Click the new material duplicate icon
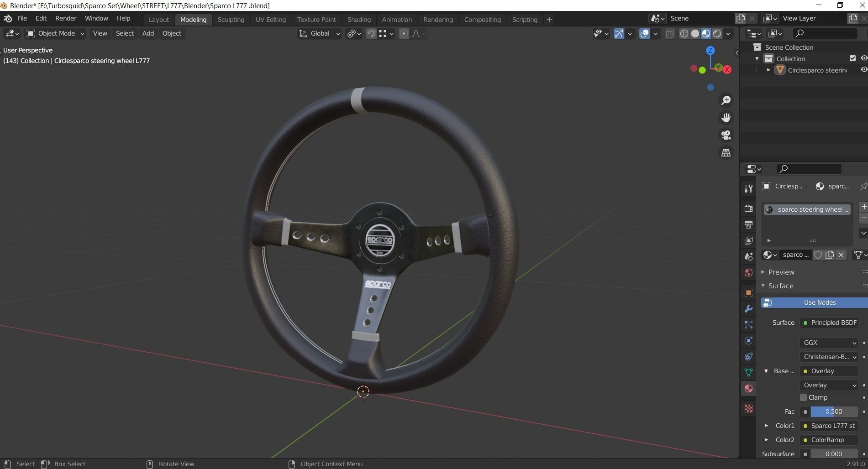Image resolution: width=868 pixels, height=469 pixels. 830,255
